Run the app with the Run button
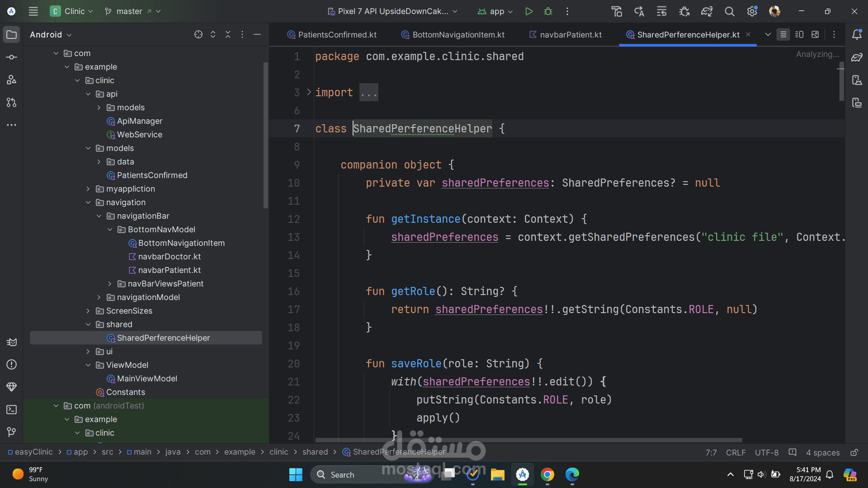Image resolution: width=868 pixels, height=488 pixels. [528, 11]
